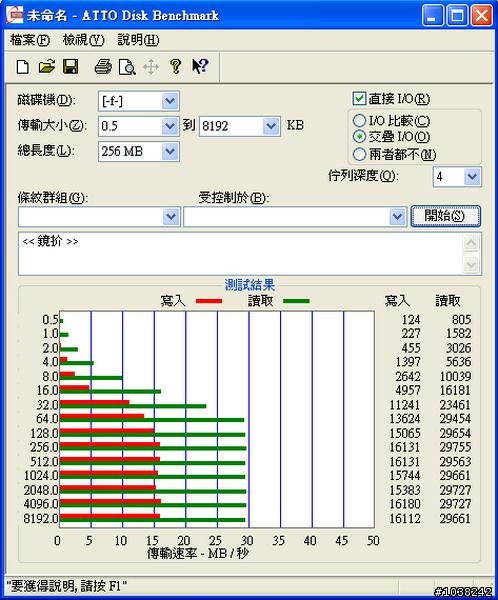
Task: Click the grayed move arrows icon
Action: point(151,67)
